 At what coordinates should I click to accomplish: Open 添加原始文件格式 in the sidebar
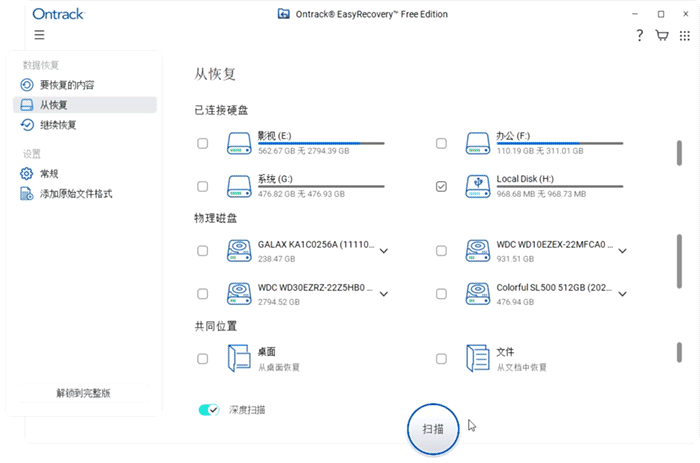pyautogui.click(x=85, y=194)
